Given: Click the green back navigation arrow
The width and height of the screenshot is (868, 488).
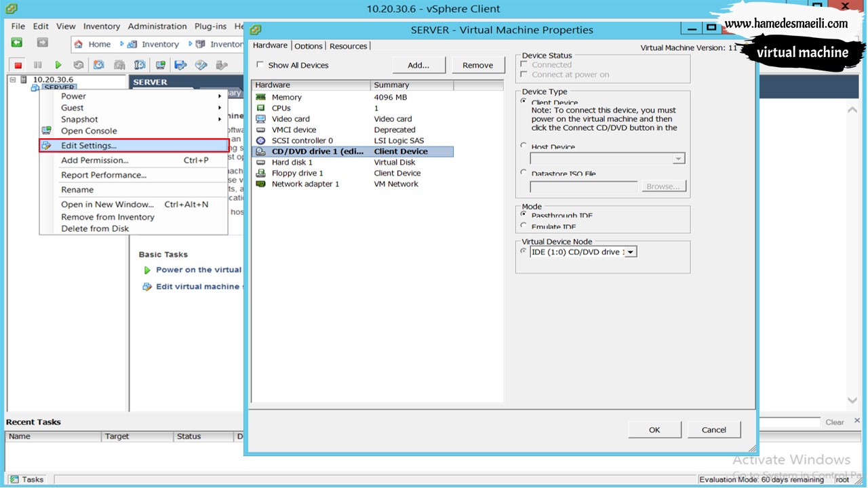Looking at the screenshot, I should tap(17, 43).
